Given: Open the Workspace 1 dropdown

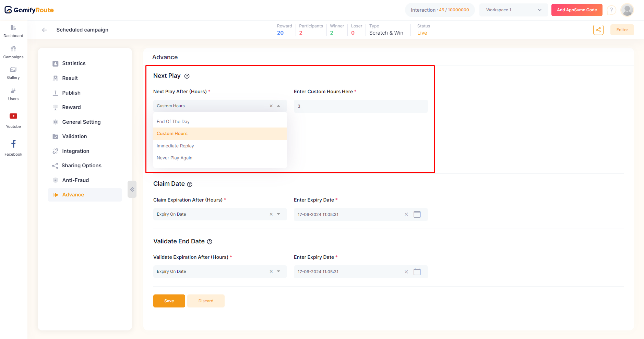Looking at the screenshot, I should tap(513, 10).
